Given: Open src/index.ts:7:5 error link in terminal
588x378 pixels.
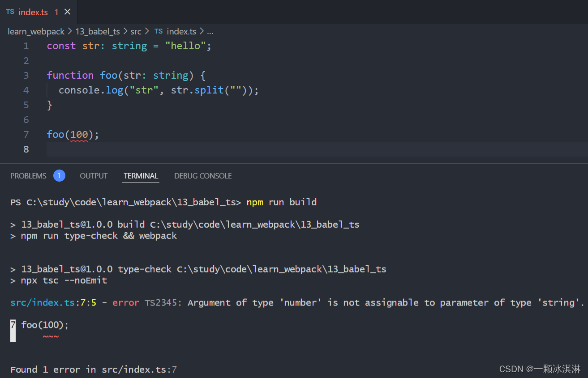Looking at the screenshot, I should click(x=54, y=303).
